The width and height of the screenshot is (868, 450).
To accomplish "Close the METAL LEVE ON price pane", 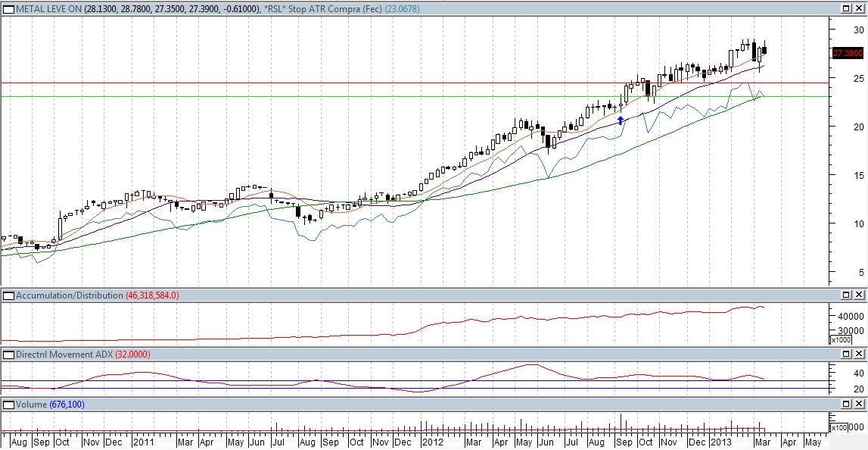I will pyautogui.click(x=859, y=8).
